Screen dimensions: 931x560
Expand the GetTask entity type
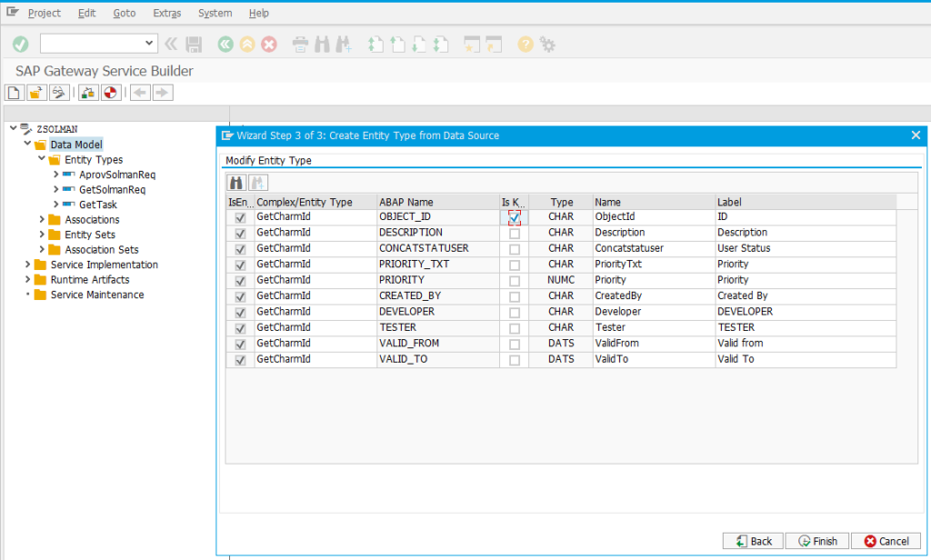click(55, 205)
